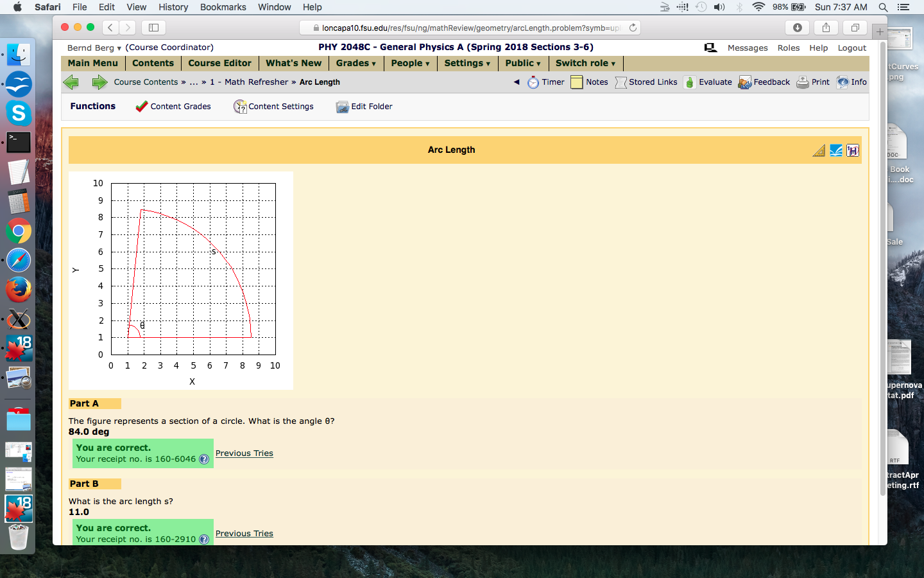Open a new Safari tab
Viewport: 924px width, 578px height.
click(880, 31)
